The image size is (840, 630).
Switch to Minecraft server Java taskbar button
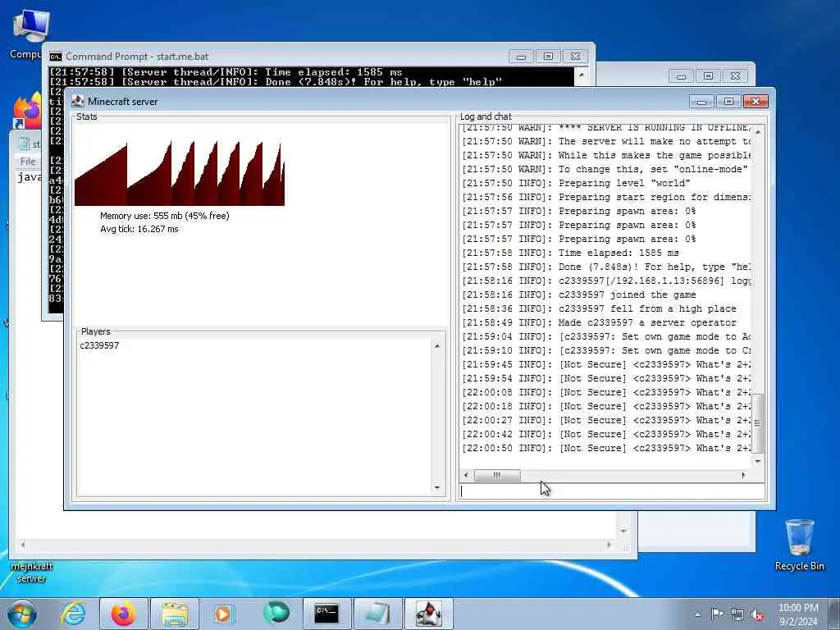pos(428,614)
